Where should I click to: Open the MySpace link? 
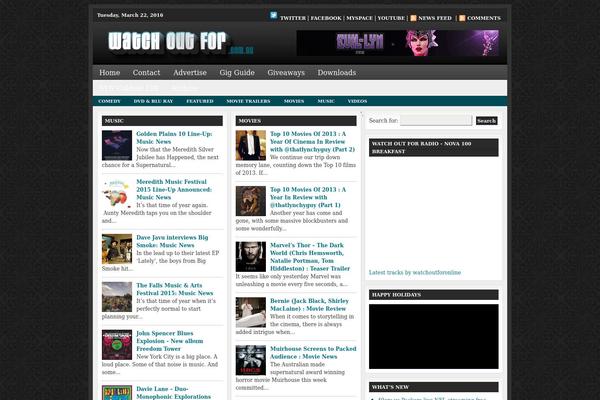(x=359, y=18)
